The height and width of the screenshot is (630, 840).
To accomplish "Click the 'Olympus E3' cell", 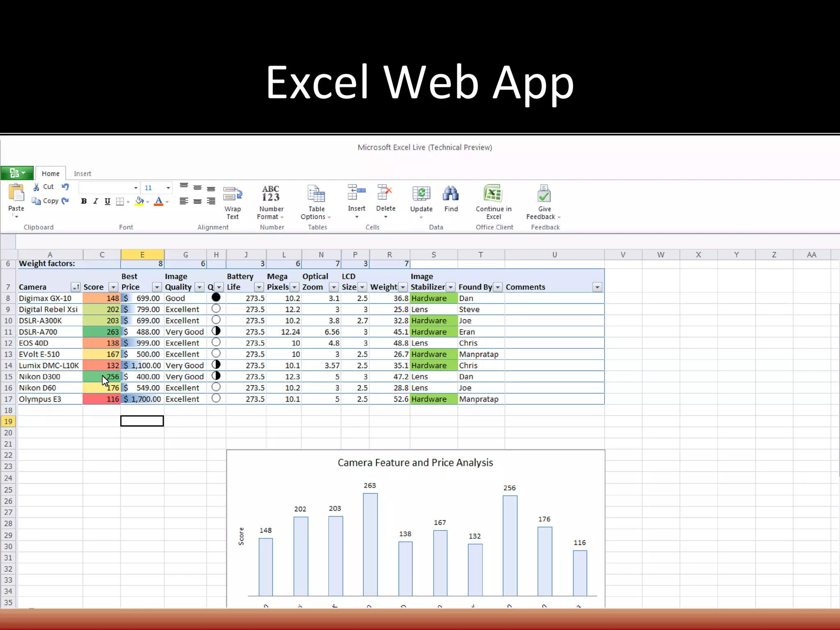I will [50, 399].
